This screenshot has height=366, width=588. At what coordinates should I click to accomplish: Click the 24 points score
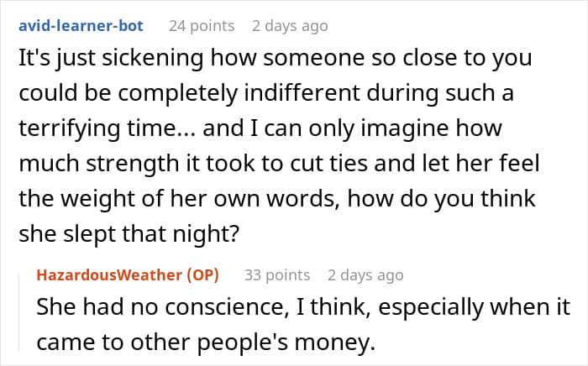click(201, 26)
